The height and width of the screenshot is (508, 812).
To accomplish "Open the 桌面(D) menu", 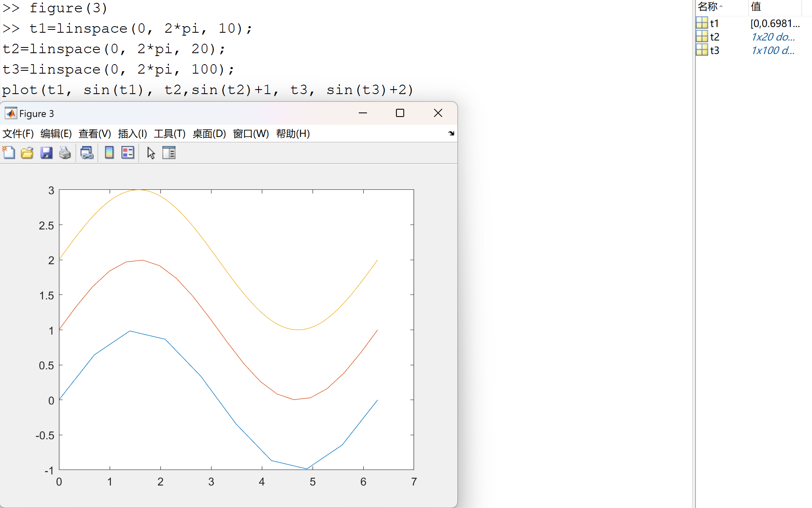I will click(209, 134).
